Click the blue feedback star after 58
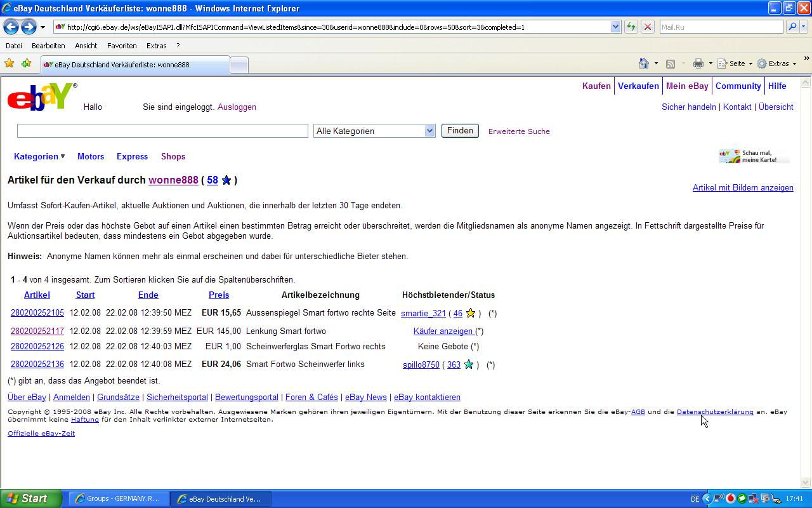The width and height of the screenshot is (812, 508). click(x=226, y=180)
